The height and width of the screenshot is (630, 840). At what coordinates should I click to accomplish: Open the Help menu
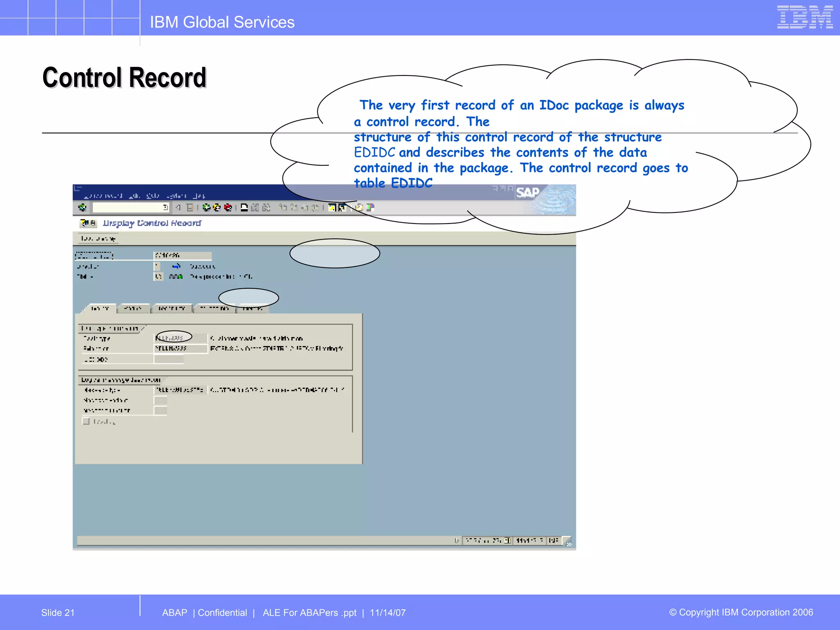[x=199, y=196]
